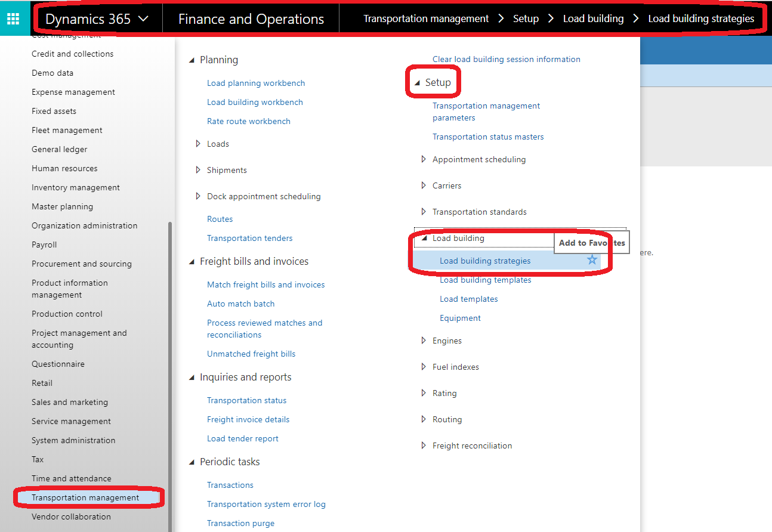This screenshot has width=772, height=532.
Task: Open Load tender report link
Action: pos(243,438)
